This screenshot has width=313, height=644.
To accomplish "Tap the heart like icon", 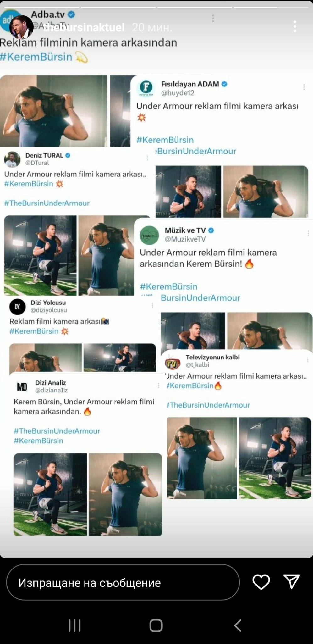I will coord(261,582).
